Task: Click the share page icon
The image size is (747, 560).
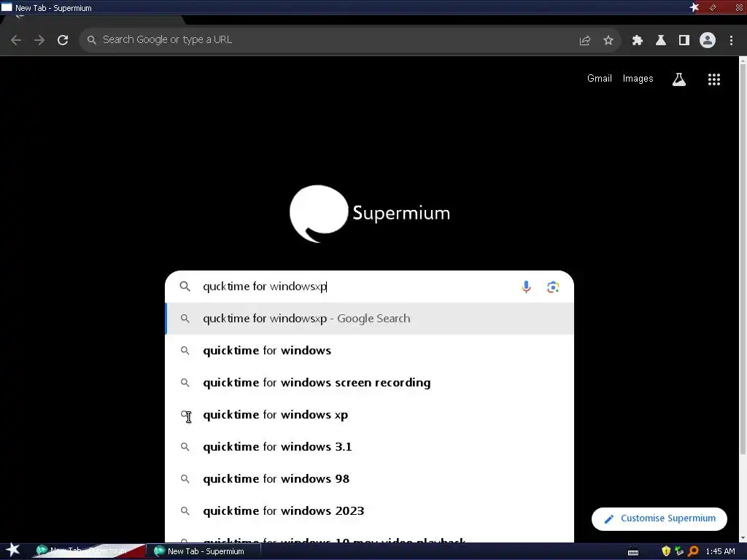Action: point(584,41)
